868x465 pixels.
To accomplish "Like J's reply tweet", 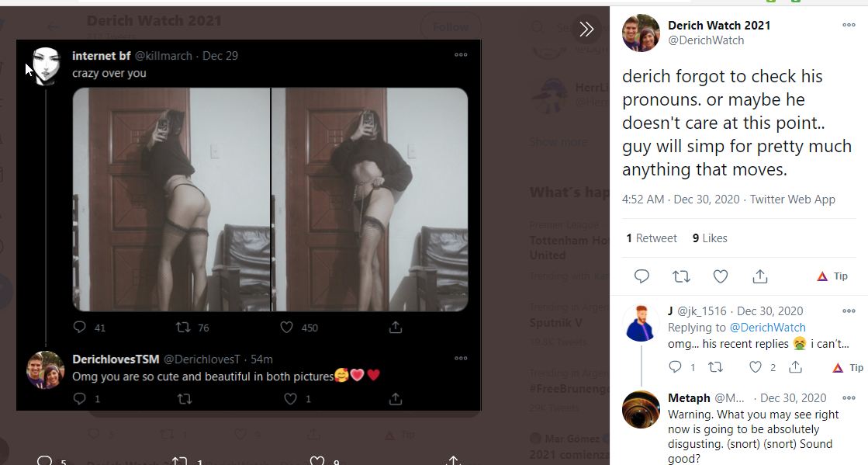I will [x=756, y=367].
